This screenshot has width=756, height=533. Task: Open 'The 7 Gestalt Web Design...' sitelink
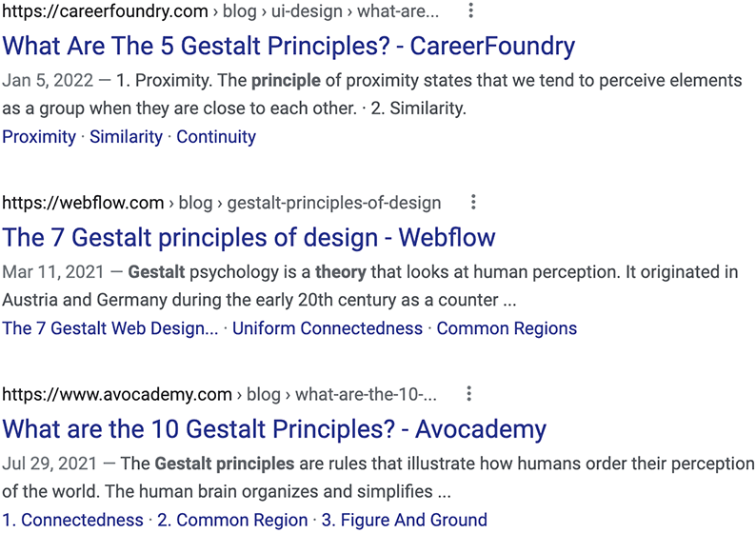pos(109,328)
